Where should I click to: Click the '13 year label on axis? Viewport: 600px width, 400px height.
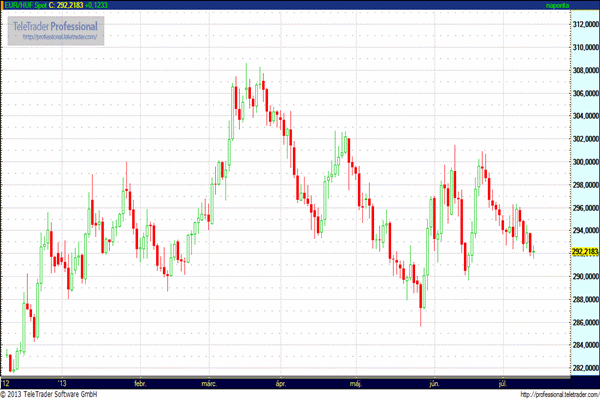coord(62,382)
